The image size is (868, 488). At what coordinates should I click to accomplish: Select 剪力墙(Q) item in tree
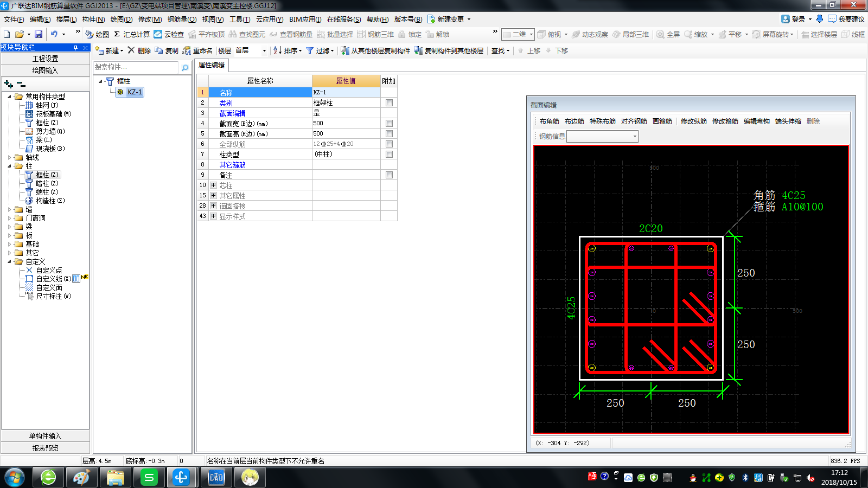(50, 131)
